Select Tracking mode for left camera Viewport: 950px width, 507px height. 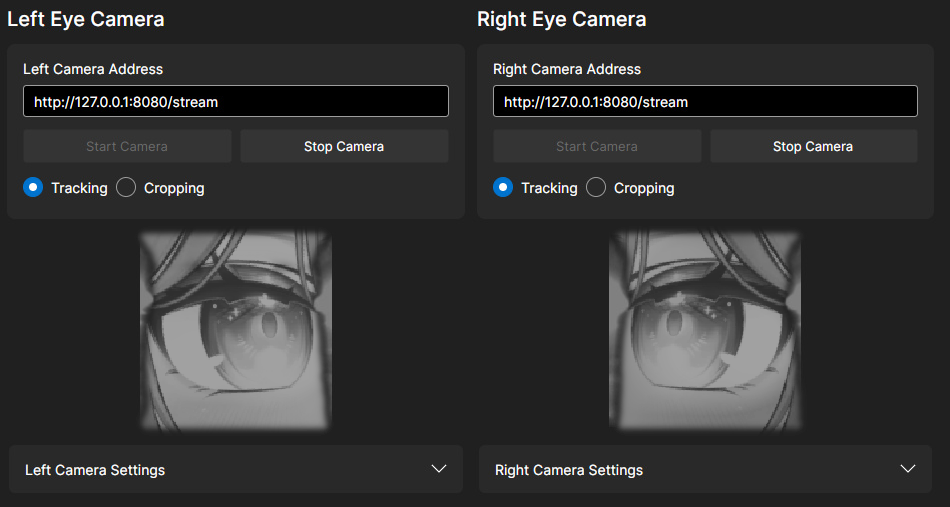(34, 188)
